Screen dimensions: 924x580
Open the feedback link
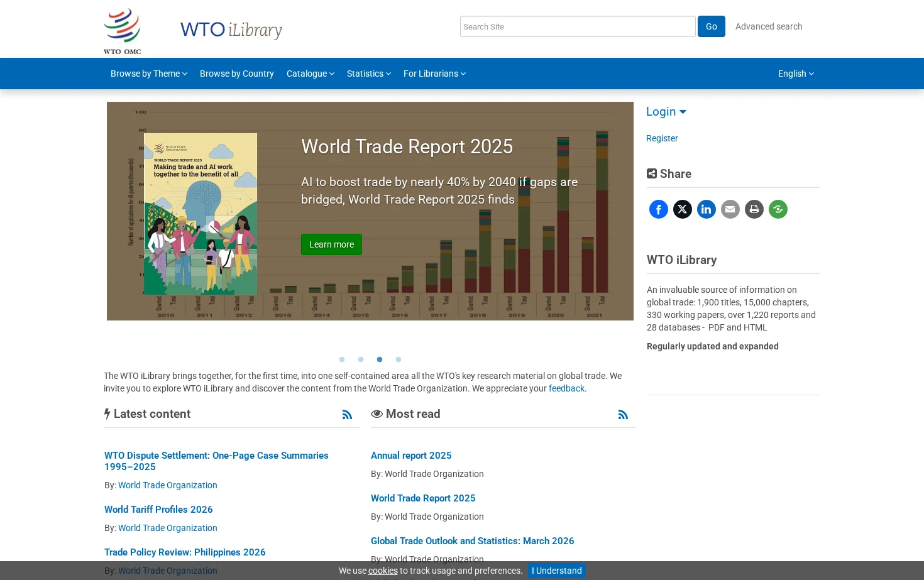(566, 388)
